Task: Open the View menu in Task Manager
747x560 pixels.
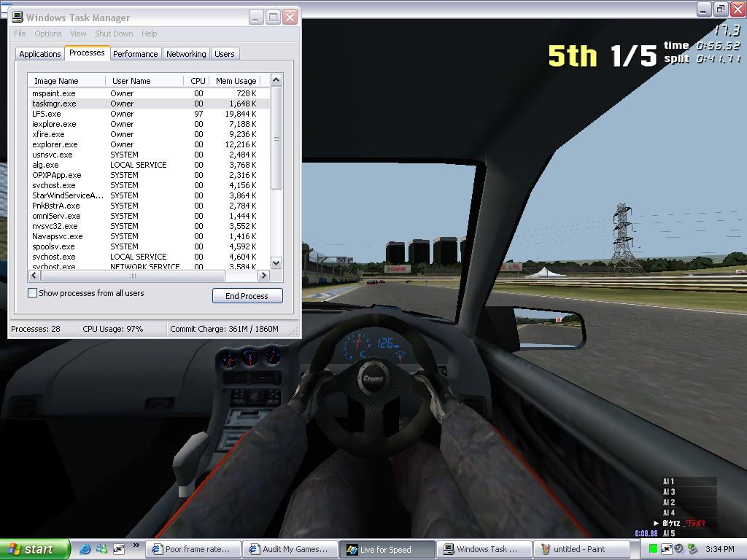Action: click(78, 34)
